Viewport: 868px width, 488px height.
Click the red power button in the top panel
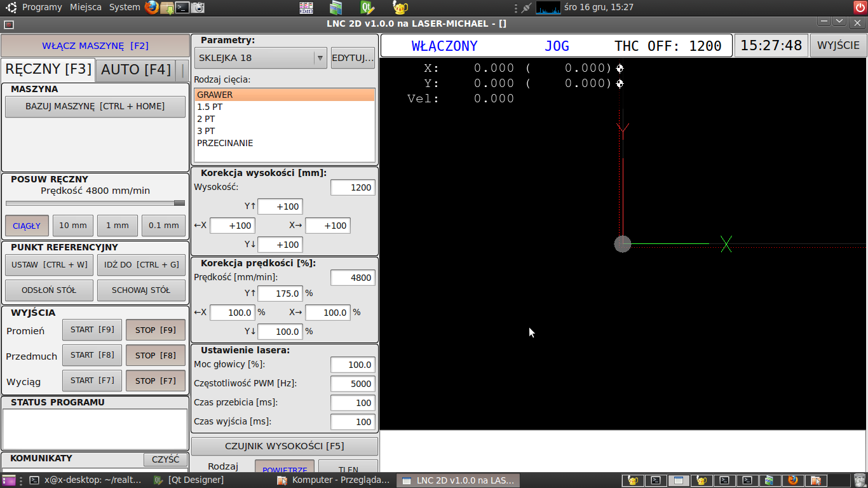click(x=859, y=8)
